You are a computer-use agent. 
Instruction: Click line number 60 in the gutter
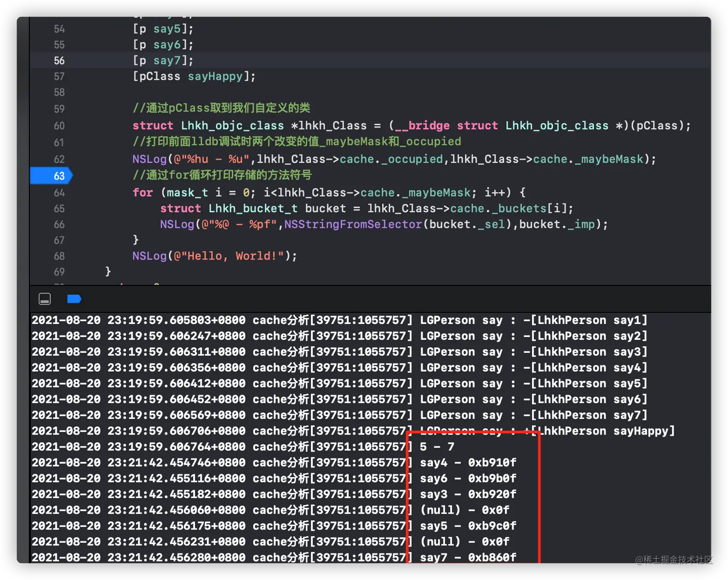click(59, 126)
